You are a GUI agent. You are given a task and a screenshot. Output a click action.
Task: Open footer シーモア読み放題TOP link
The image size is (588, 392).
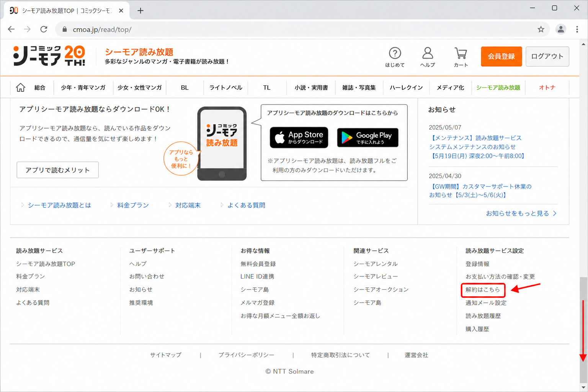pos(46,264)
